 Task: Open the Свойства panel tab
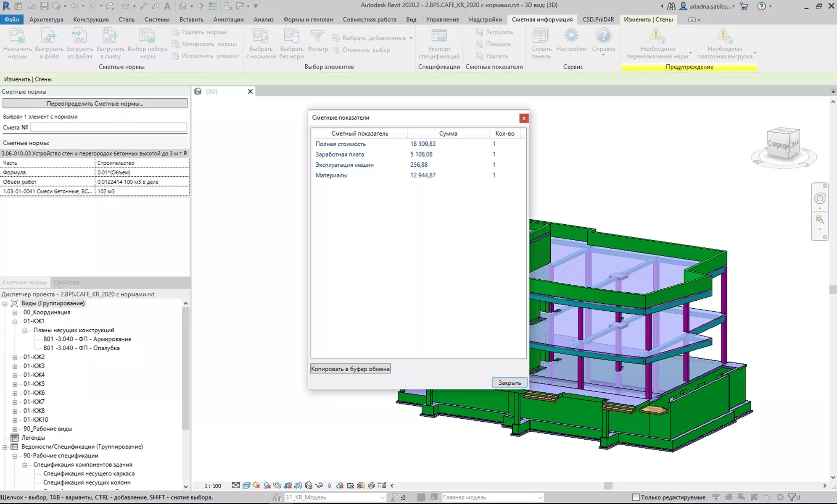pos(66,282)
